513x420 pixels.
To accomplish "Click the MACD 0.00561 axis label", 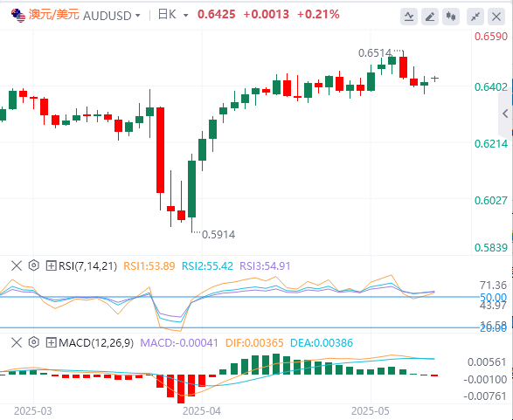I will (x=487, y=362).
